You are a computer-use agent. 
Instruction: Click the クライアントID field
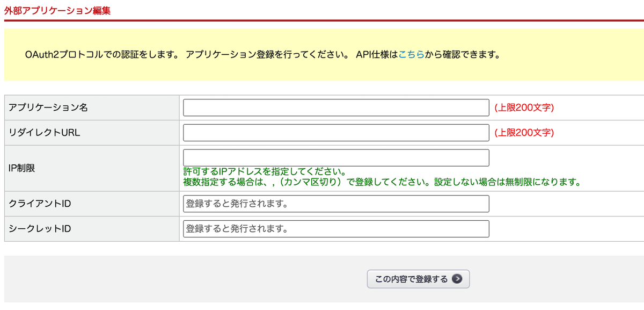pyautogui.click(x=336, y=204)
